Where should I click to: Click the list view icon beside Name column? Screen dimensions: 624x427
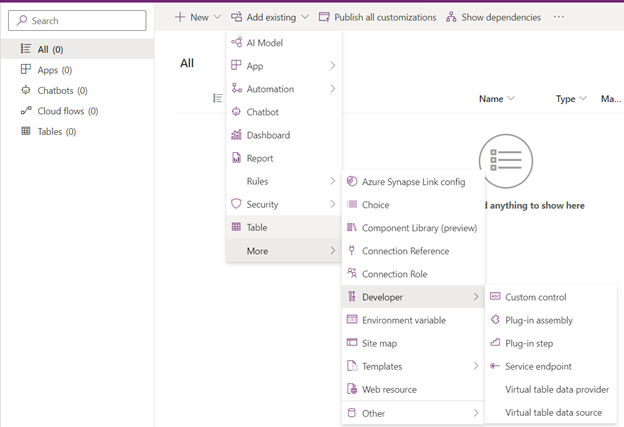pyautogui.click(x=217, y=98)
